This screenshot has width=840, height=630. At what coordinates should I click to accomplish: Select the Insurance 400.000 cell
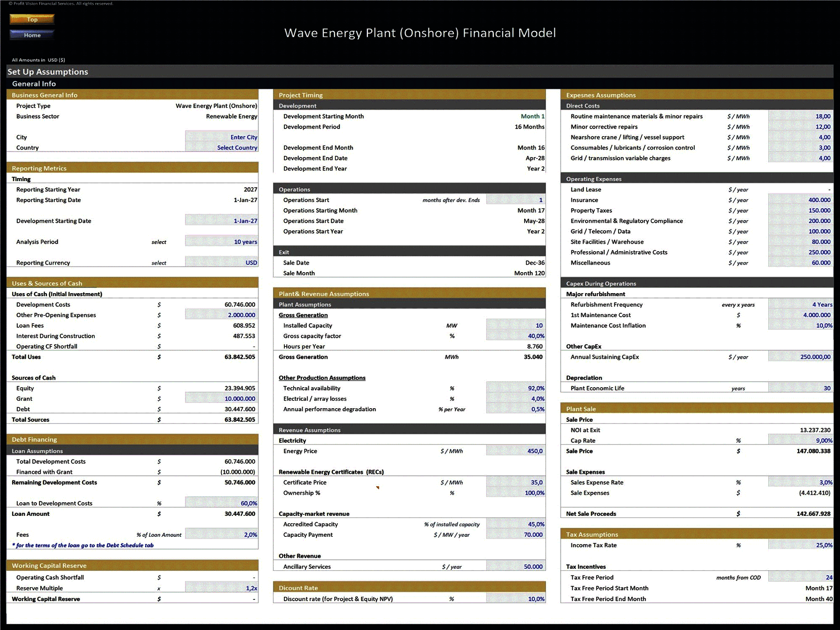801,200
